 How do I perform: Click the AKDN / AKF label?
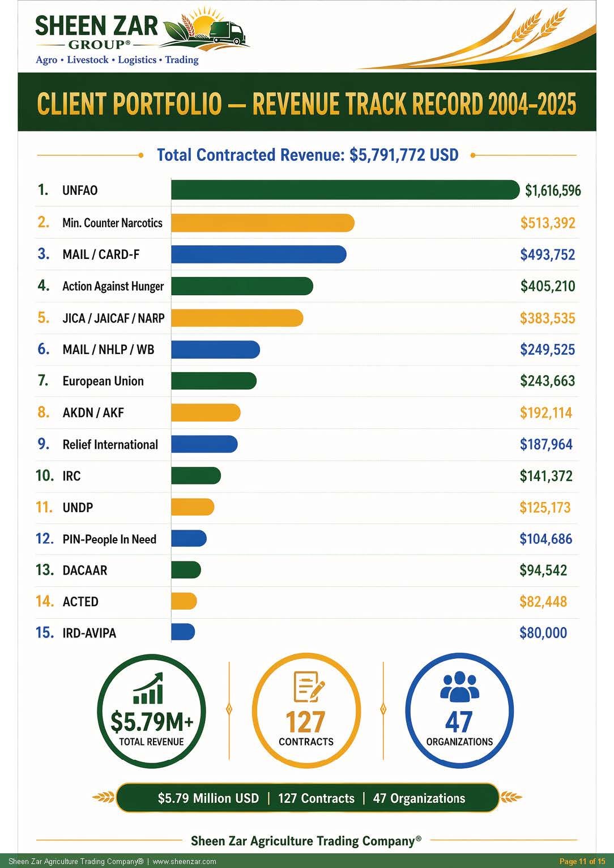[x=93, y=413]
